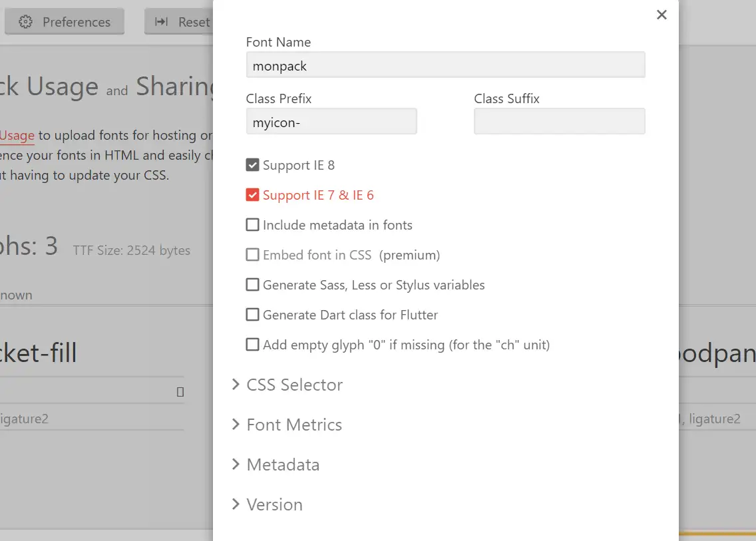Uncheck the Support IE 8 checkbox
Image resolution: width=756 pixels, height=541 pixels.
pos(252,164)
